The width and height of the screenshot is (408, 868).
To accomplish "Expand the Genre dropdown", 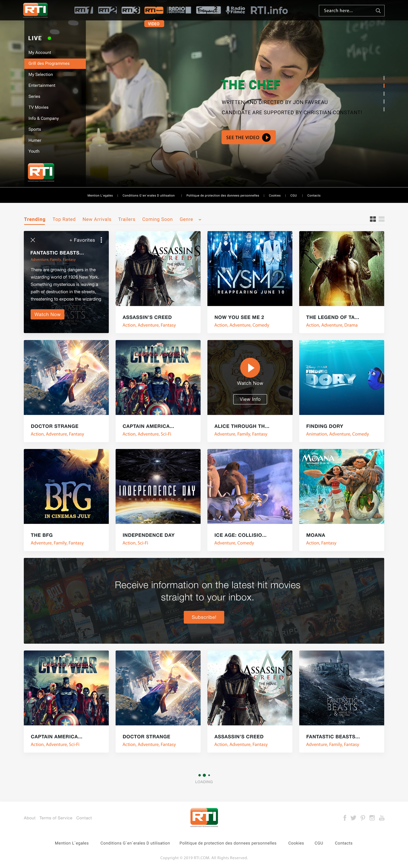I will click(x=190, y=219).
